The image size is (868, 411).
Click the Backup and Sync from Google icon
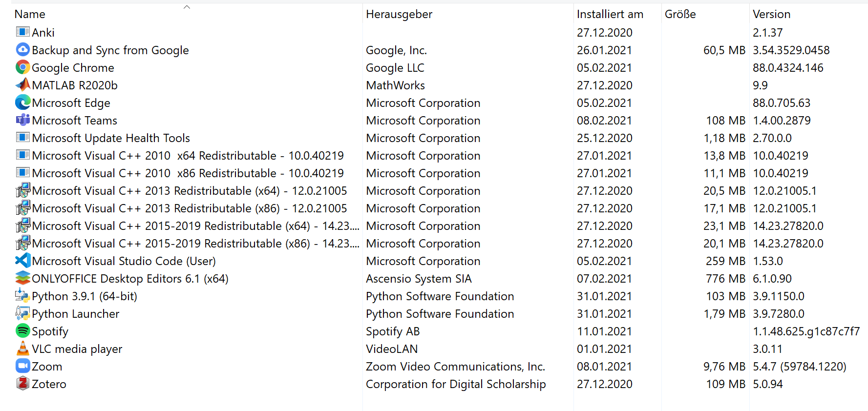click(23, 50)
